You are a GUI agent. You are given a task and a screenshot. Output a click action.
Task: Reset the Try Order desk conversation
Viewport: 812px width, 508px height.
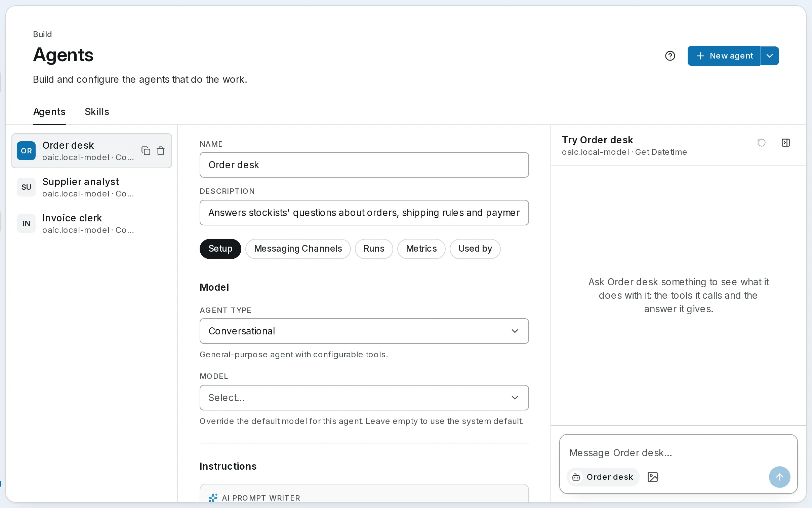click(761, 143)
